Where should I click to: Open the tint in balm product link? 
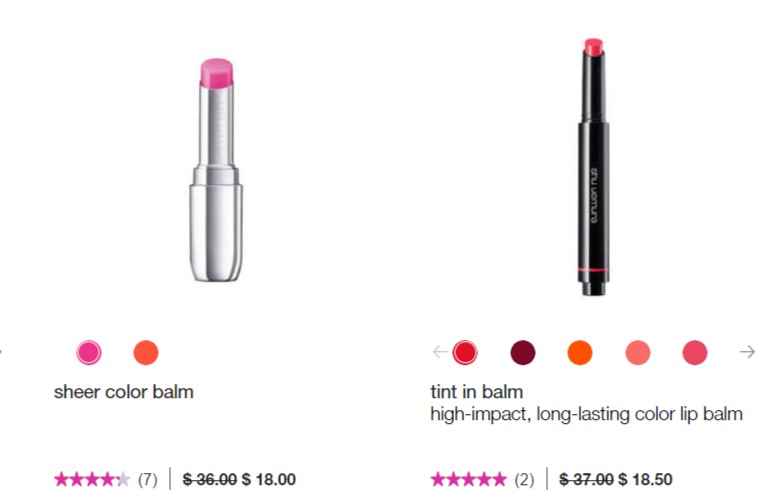pyautogui.click(x=476, y=392)
